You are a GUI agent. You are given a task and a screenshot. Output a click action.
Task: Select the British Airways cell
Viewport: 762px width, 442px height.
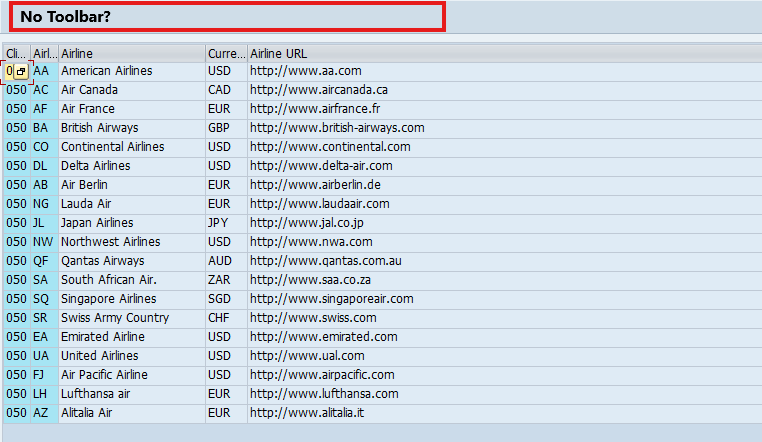(x=132, y=128)
